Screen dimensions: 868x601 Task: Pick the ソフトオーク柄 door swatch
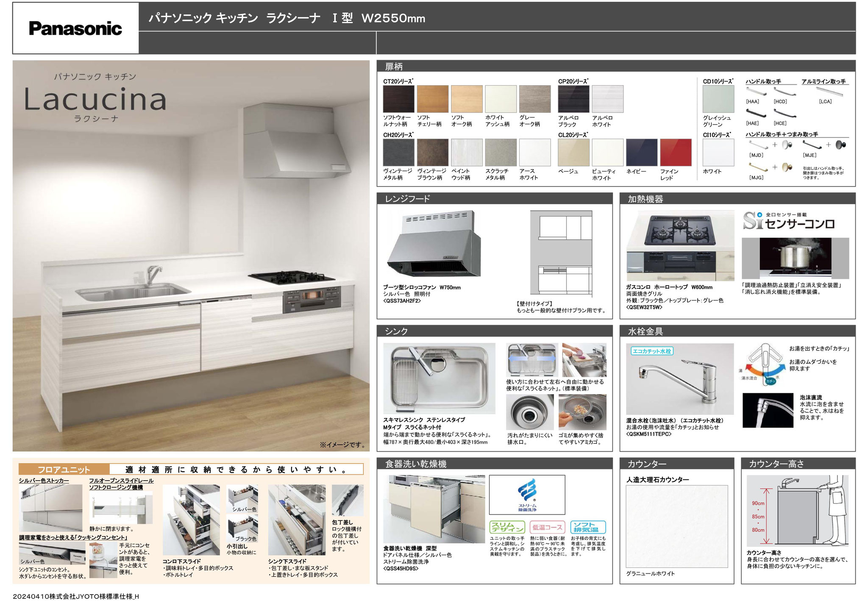(x=467, y=99)
